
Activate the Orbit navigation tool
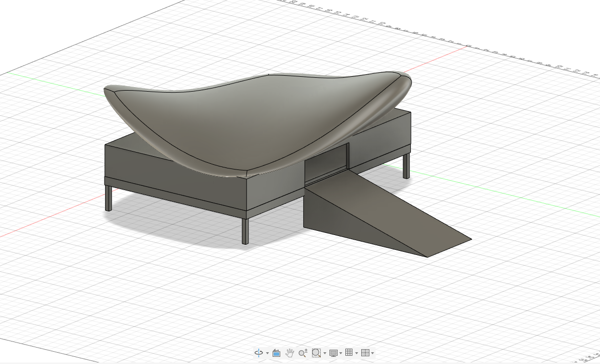coord(259,353)
